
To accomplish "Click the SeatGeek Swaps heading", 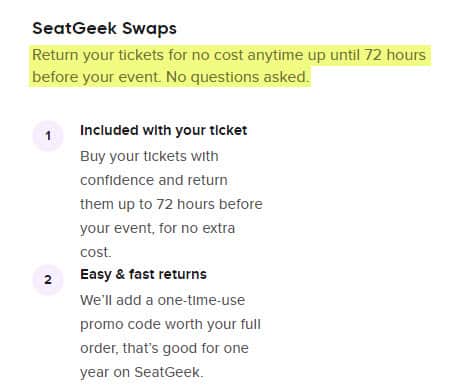I will coord(104,28).
